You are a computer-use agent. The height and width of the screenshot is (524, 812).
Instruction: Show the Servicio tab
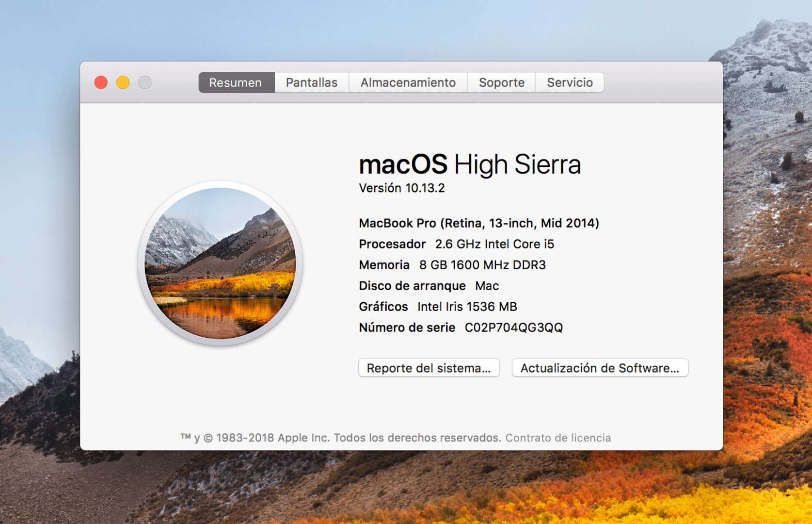(x=570, y=82)
